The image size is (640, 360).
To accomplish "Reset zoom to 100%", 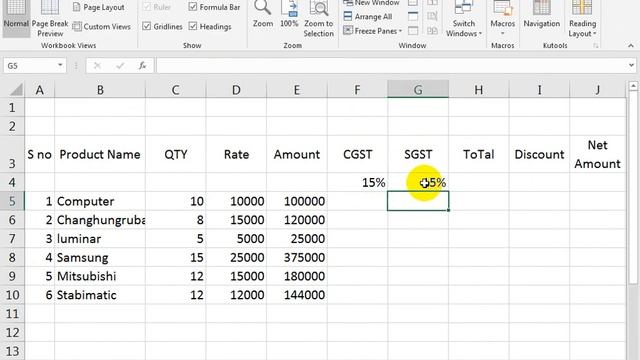I will (x=289, y=15).
